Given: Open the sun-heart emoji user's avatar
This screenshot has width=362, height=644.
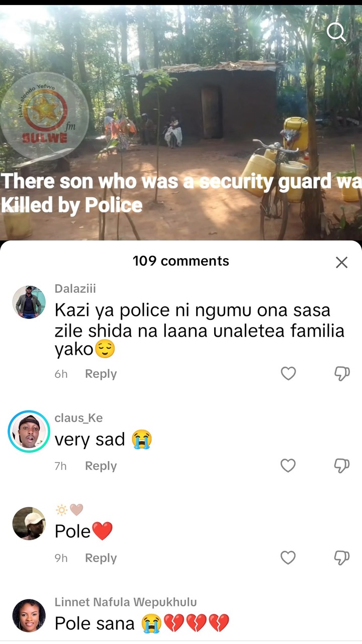Looking at the screenshot, I should (x=29, y=523).
